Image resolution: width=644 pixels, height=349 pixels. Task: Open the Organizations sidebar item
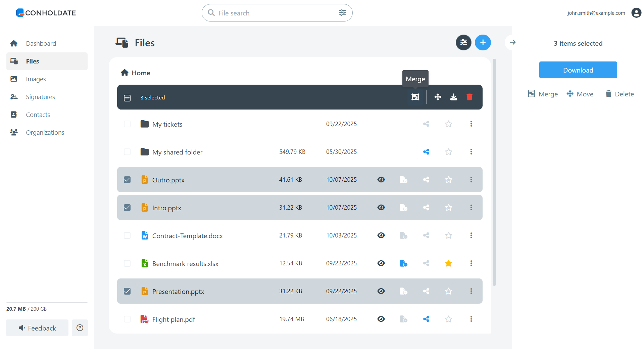pos(45,132)
